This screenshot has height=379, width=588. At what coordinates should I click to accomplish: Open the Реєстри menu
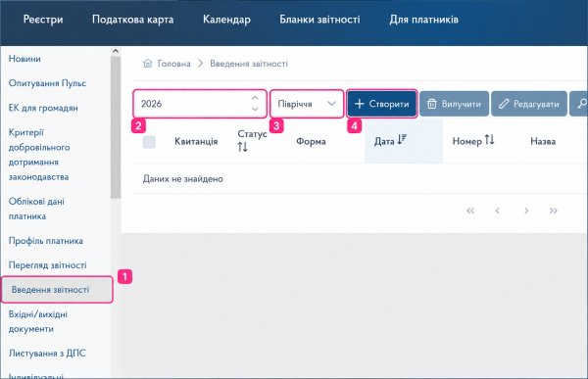click(x=43, y=20)
